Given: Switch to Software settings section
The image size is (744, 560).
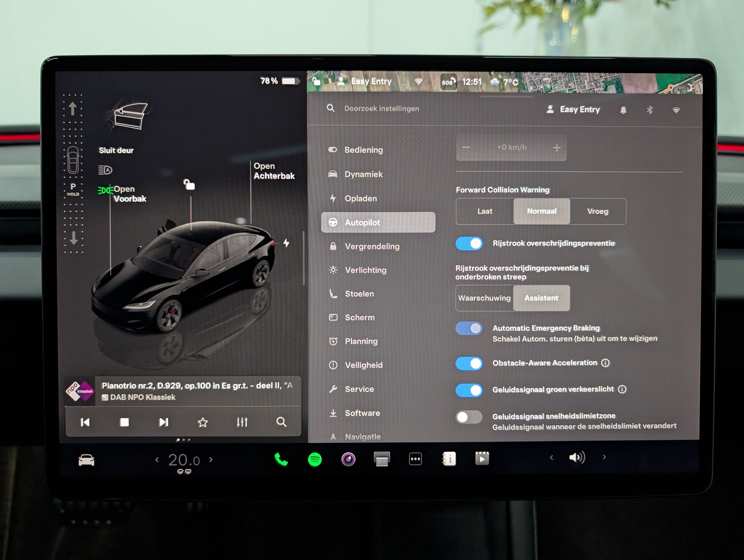Looking at the screenshot, I should pyautogui.click(x=362, y=413).
